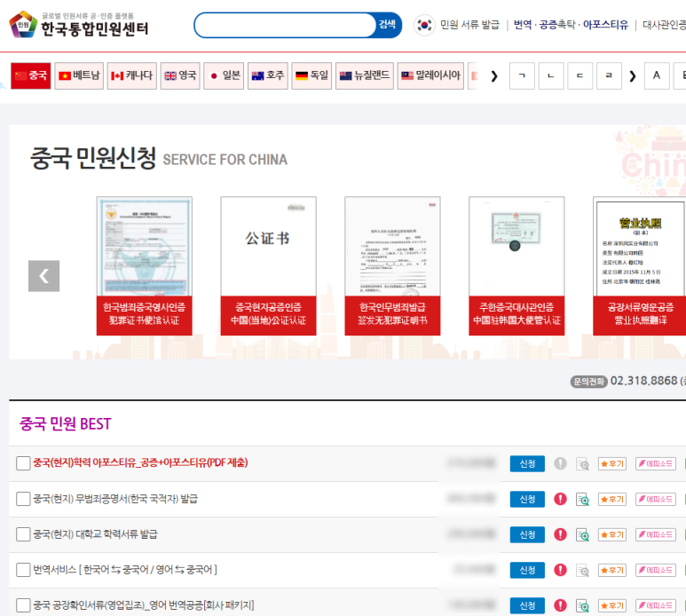This screenshot has height=616, width=686.
Task: Open 공장서류영문공증 service card
Action: pyautogui.click(x=640, y=266)
